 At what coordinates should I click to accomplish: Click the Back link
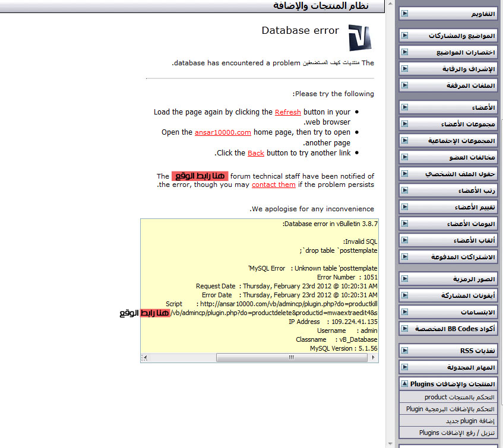256,153
